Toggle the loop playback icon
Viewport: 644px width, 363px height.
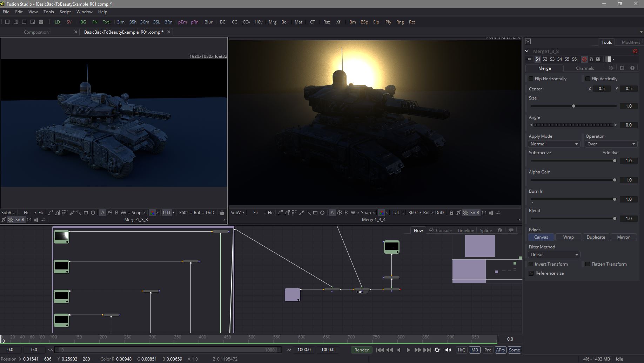click(437, 350)
